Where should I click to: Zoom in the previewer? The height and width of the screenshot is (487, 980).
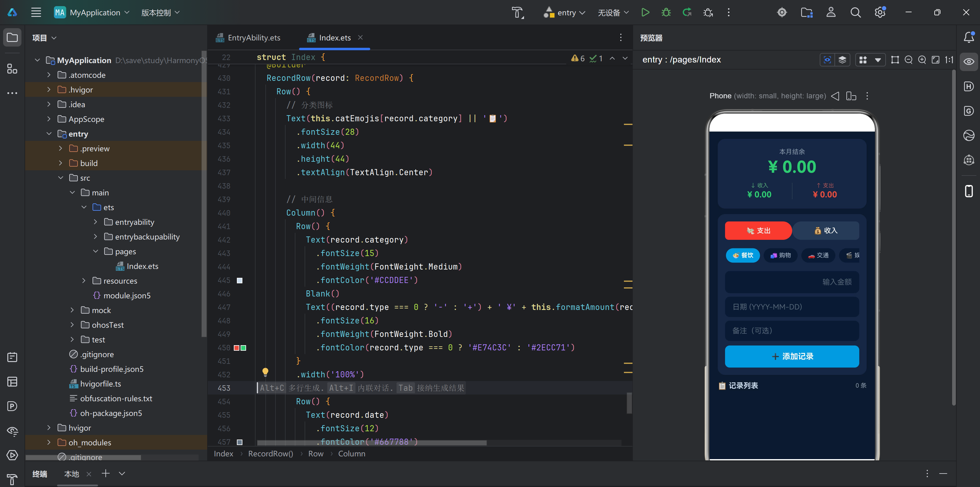tap(922, 60)
